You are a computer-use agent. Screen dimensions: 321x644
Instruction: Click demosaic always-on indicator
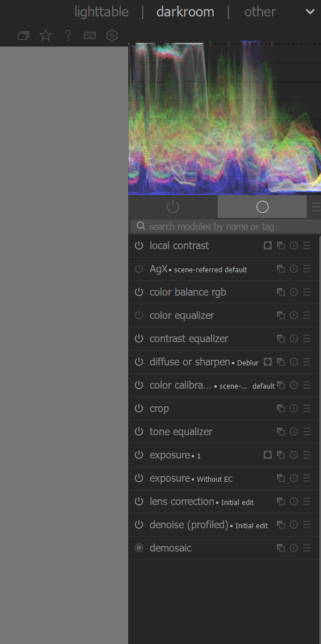click(x=139, y=548)
